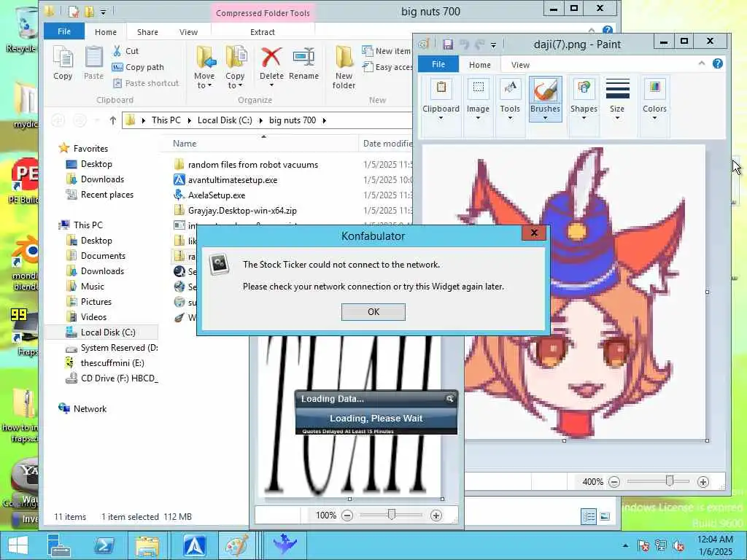747x560 pixels.
Task: Open the Start button on taskbar
Action: click(18, 545)
